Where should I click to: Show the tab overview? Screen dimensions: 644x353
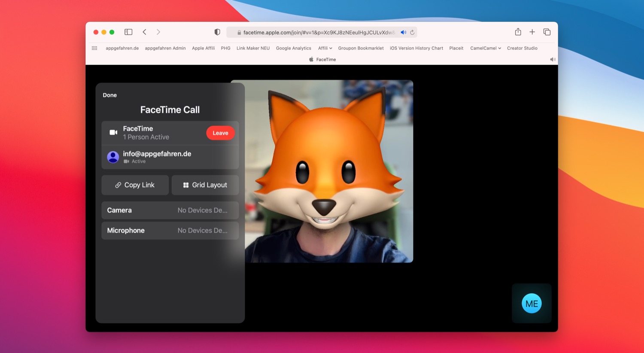pyautogui.click(x=547, y=32)
